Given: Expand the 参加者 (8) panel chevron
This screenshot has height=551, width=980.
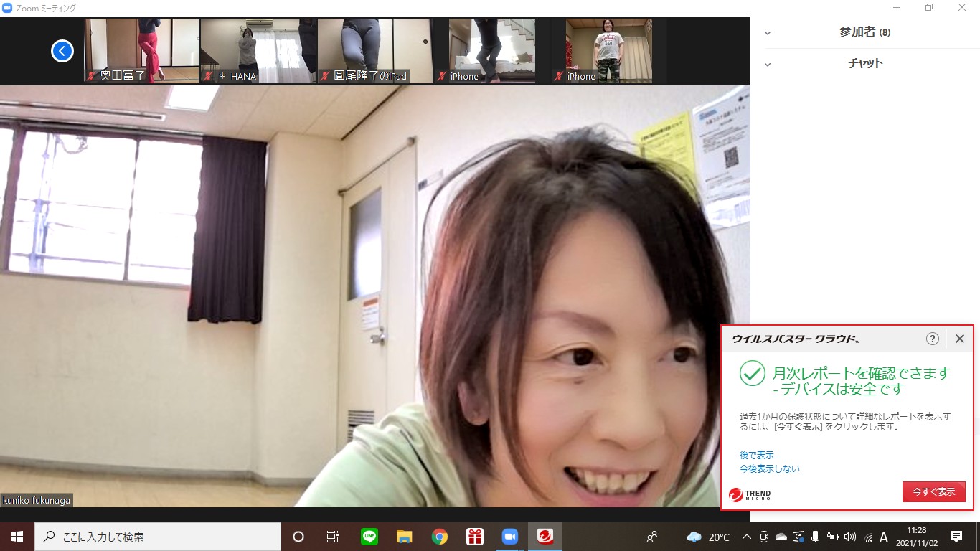Looking at the screenshot, I should 768,32.
